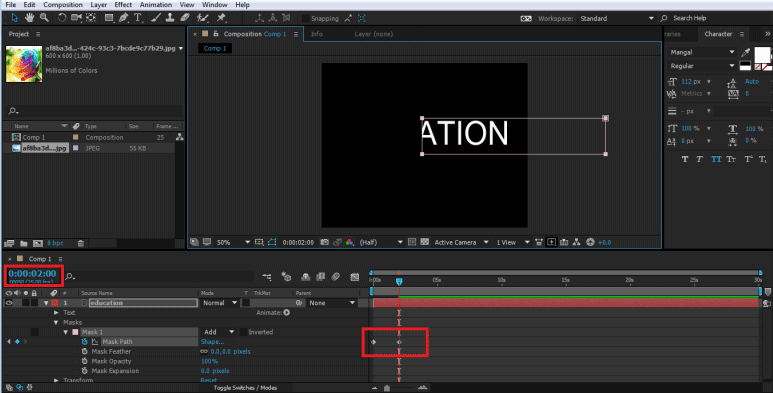Viewport: 773px width, 393px height.
Task: Select the Unified Camera tool
Action: click(76, 18)
